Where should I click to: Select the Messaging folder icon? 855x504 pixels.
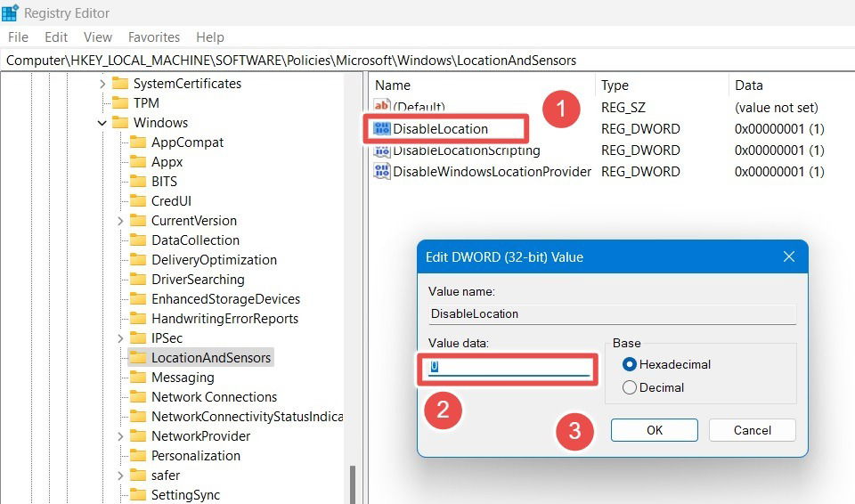138,378
